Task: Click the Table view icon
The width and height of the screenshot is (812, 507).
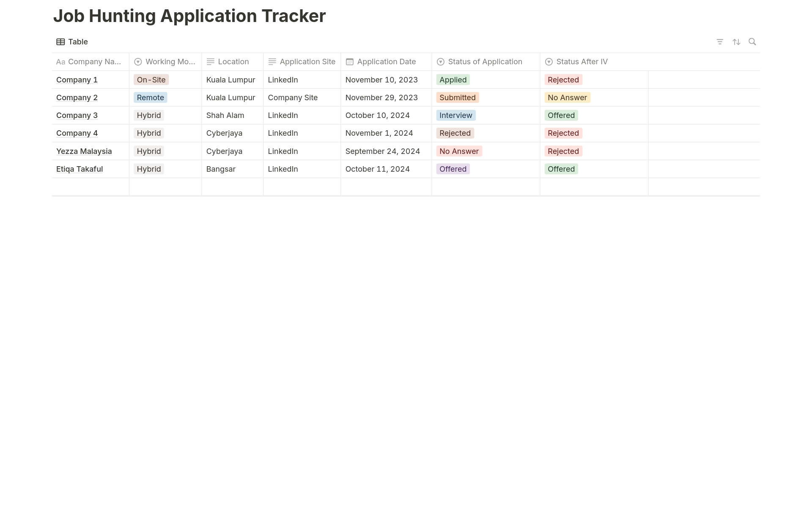Action: click(x=60, y=42)
